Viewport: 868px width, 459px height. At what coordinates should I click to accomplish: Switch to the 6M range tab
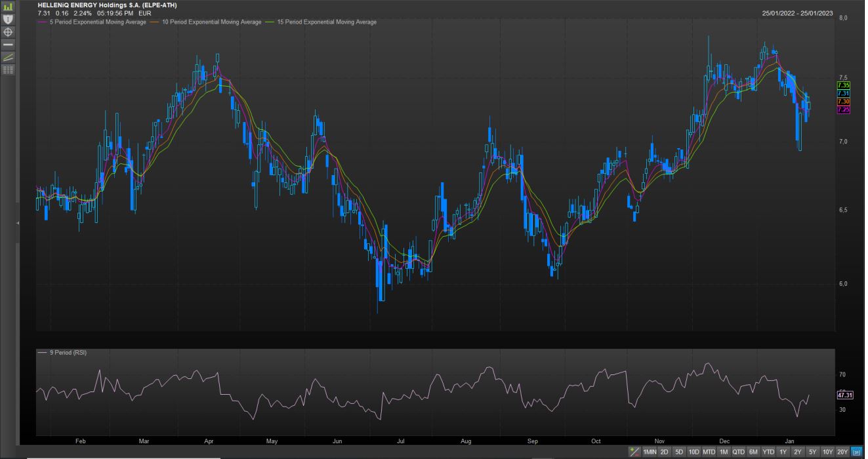pos(753,452)
